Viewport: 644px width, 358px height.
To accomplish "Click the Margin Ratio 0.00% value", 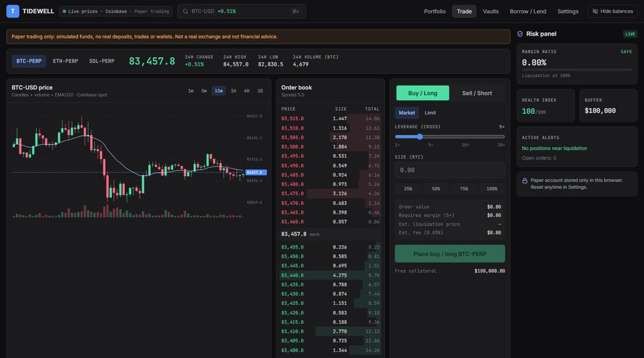I will click(x=534, y=63).
